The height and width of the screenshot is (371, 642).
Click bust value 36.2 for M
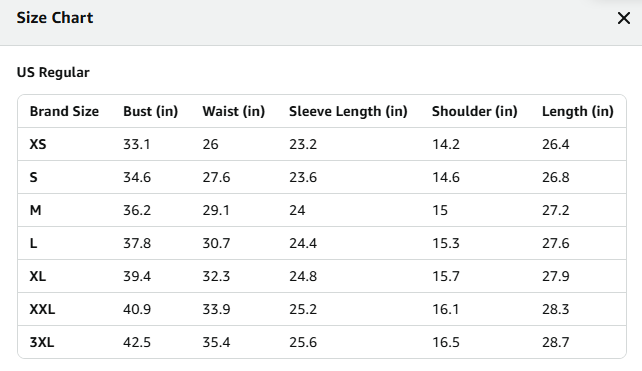tap(137, 210)
